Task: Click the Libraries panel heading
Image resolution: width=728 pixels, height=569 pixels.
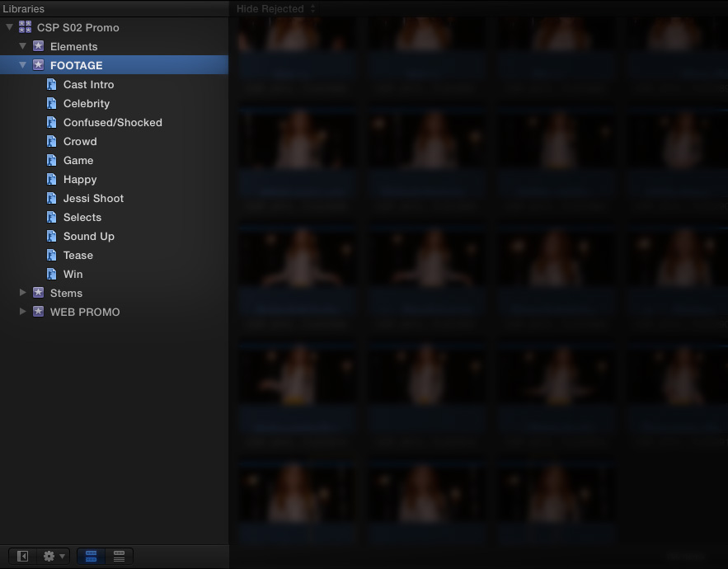Action: [x=23, y=9]
